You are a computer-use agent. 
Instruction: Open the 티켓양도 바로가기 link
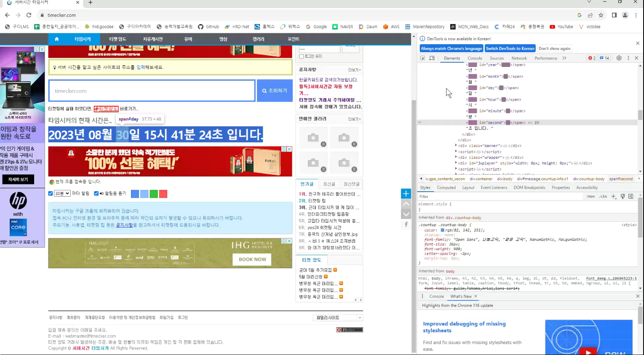coord(106,109)
